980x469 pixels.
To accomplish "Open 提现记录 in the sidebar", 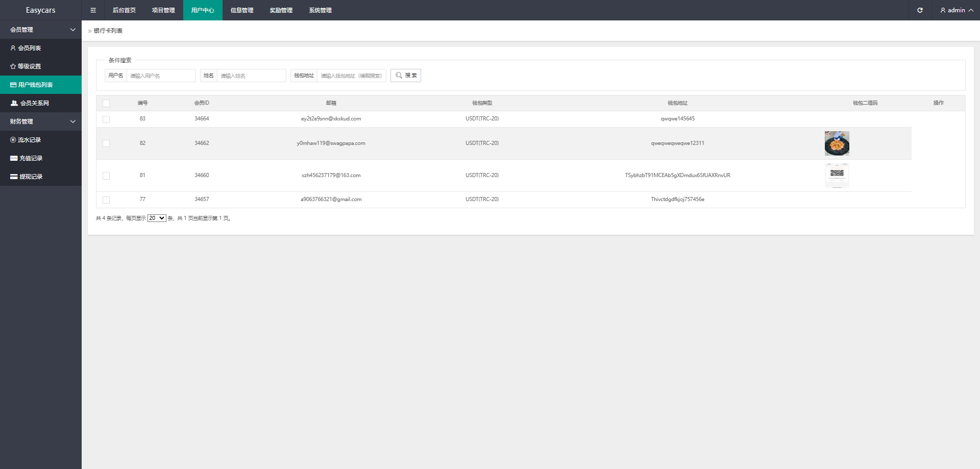I will point(31,177).
